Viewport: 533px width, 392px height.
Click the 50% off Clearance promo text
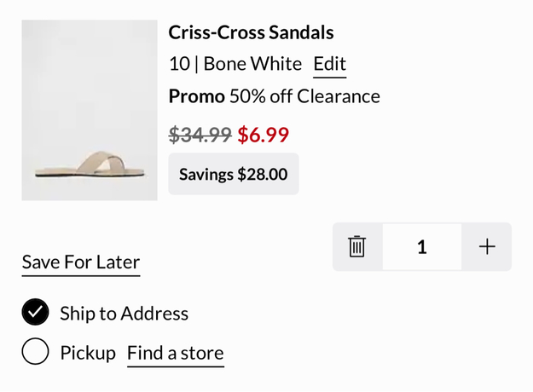[x=304, y=96]
